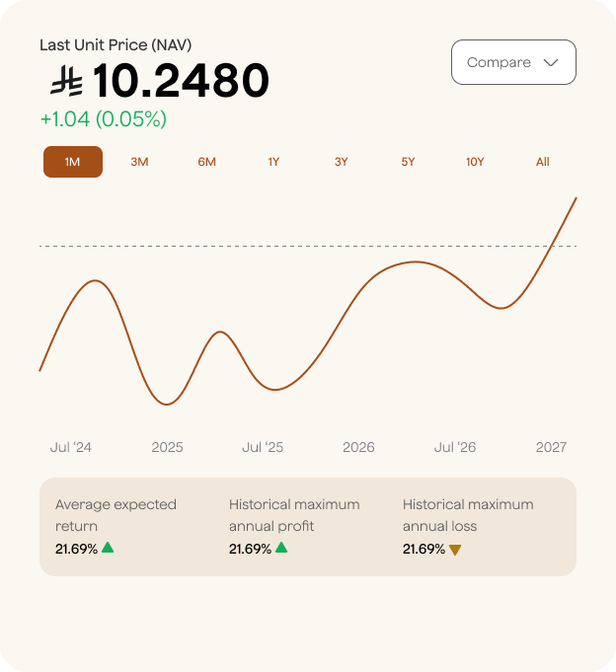Image resolution: width=616 pixels, height=672 pixels.
Task: Click the chevron in Compare dropdown
Action: (x=551, y=62)
